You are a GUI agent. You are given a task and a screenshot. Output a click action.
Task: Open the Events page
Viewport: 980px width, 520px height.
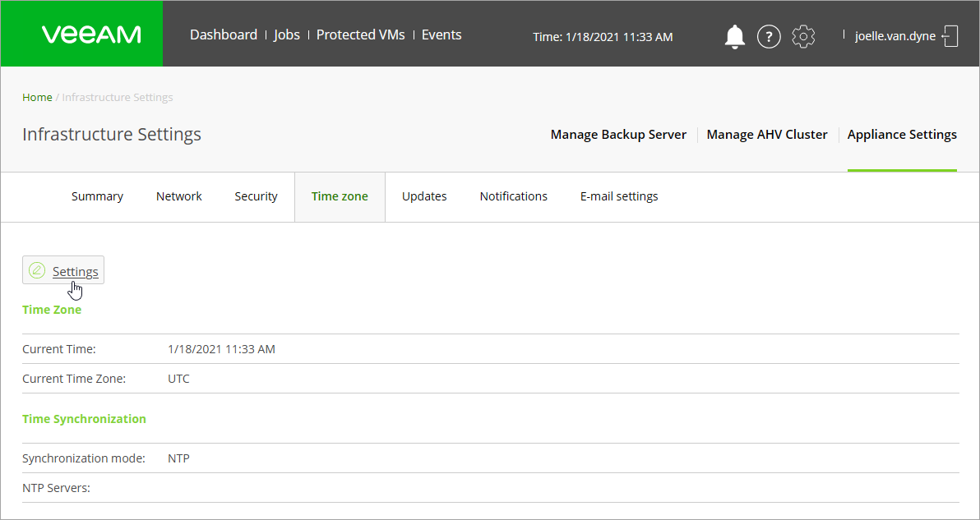tap(441, 35)
